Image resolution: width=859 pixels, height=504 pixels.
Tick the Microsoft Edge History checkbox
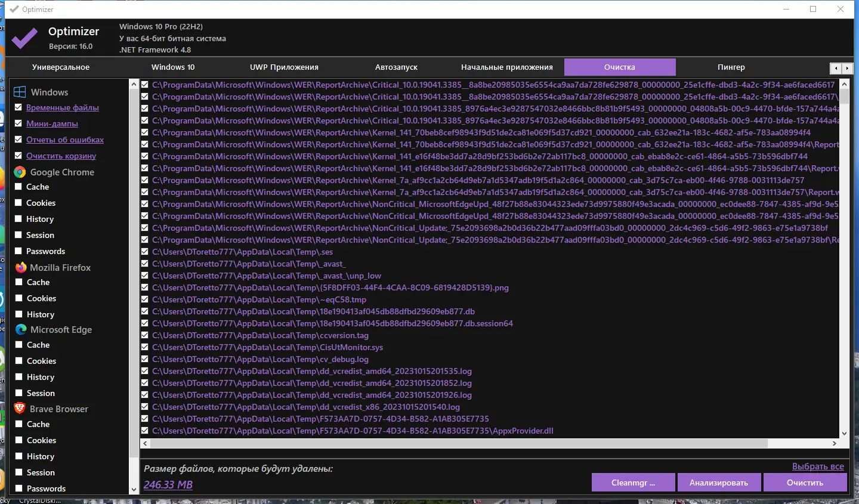coord(19,377)
